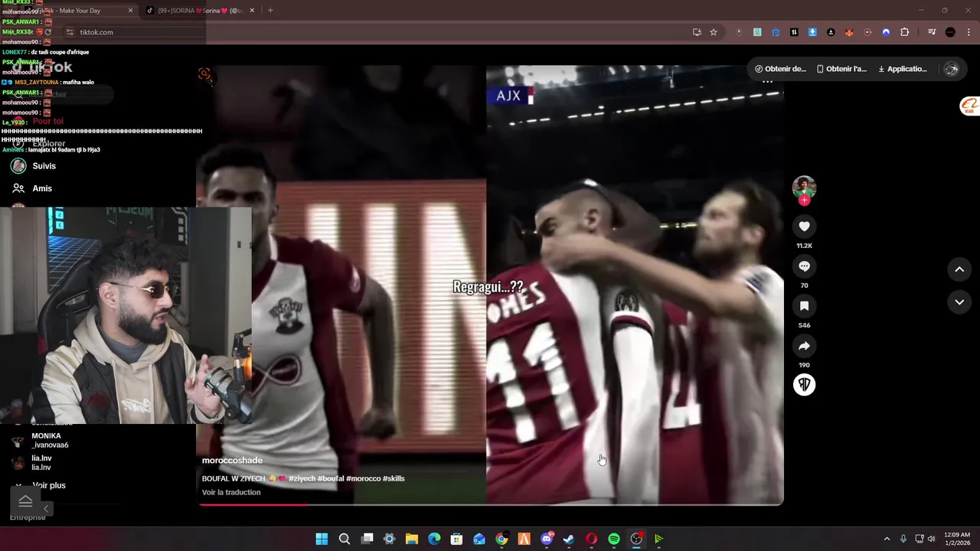Open the creator avatar beside the video
Screen dimensions: 980x551
click(804, 187)
